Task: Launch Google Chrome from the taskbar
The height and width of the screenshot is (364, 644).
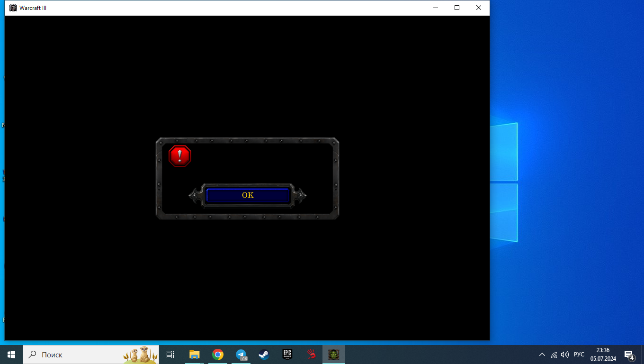Action: pyautogui.click(x=218, y=355)
